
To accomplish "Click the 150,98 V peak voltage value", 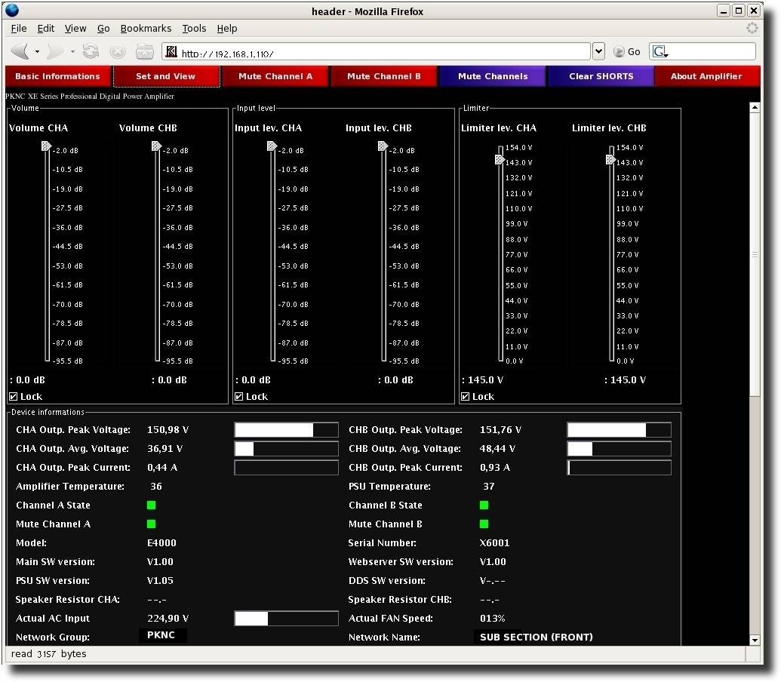I will (168, 430).
